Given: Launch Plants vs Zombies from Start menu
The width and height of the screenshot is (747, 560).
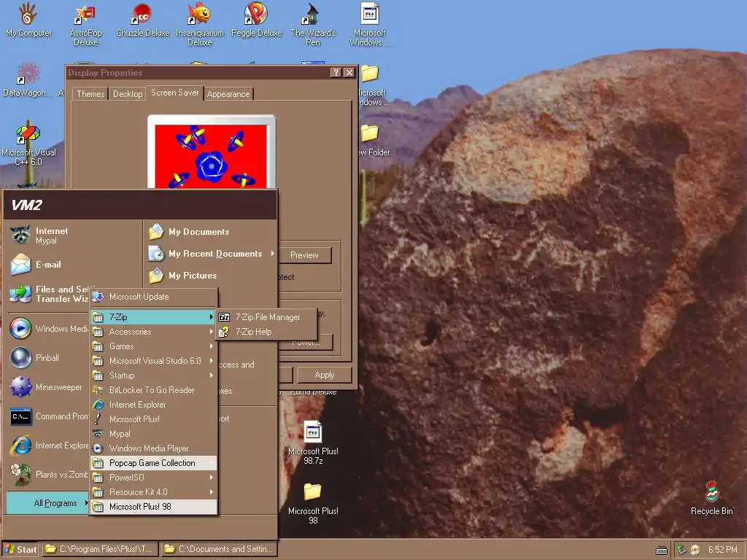Looking at the screenshot, I should tap(49, 475).
